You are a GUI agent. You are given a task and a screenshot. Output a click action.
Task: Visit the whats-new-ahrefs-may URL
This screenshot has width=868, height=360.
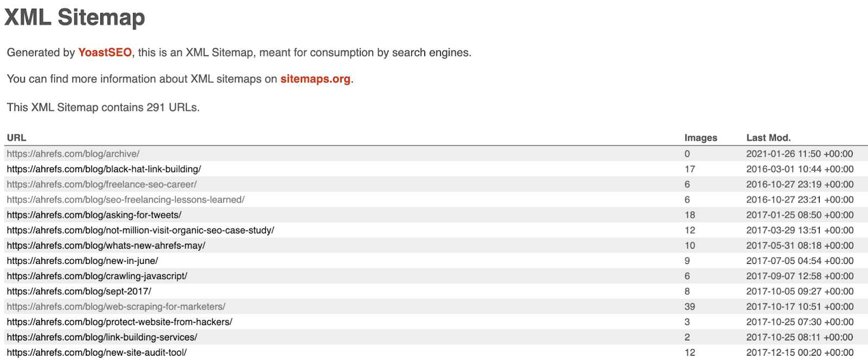[x=106, y=245]
